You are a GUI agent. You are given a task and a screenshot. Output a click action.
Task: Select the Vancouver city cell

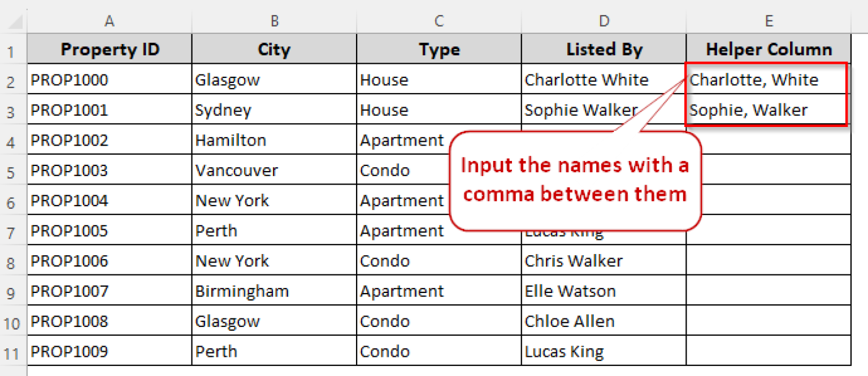click(274, 170)
